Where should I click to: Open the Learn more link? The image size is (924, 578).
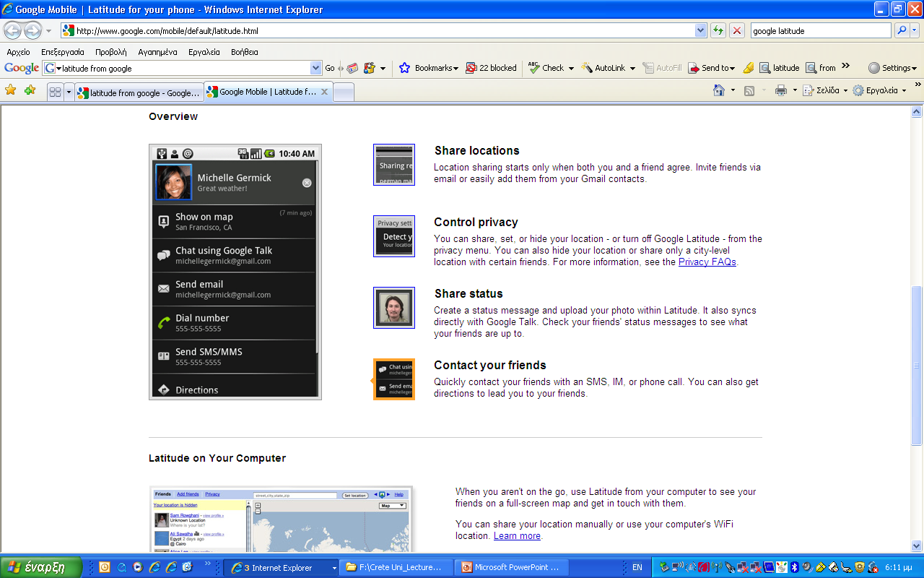tap(517, 535)
